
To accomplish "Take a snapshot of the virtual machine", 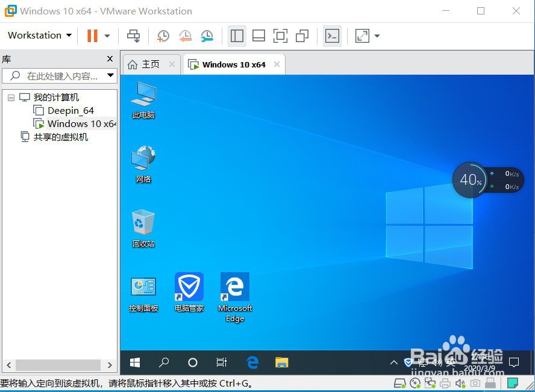I will point(163,36).
